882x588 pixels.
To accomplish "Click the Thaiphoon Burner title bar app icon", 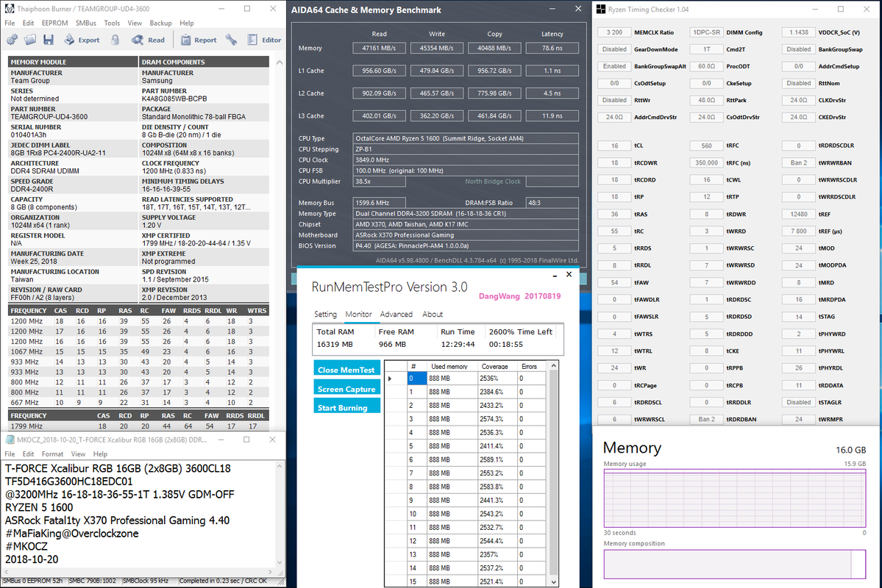I will pyautogui.click(x=9, y=8).
